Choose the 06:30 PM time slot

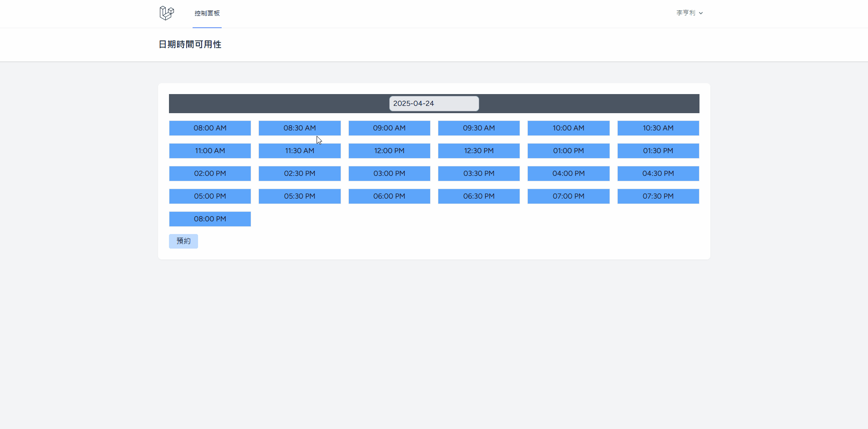coord(479,196)
